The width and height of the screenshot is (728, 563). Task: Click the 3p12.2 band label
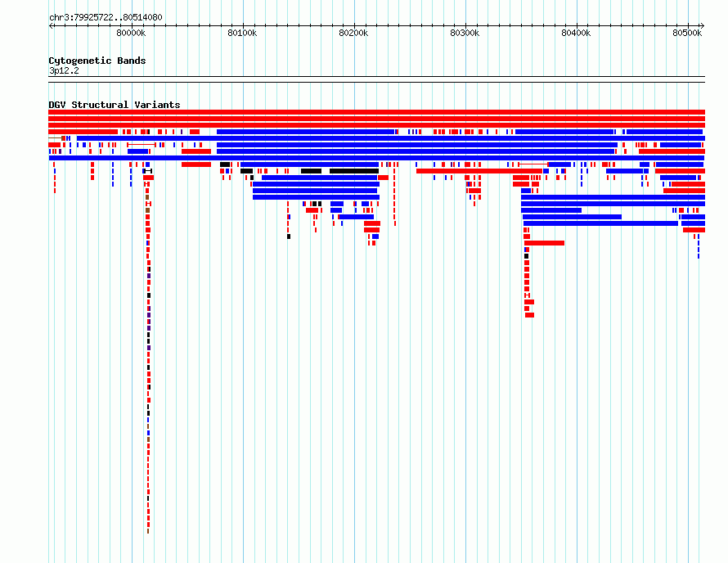(64, 70)
